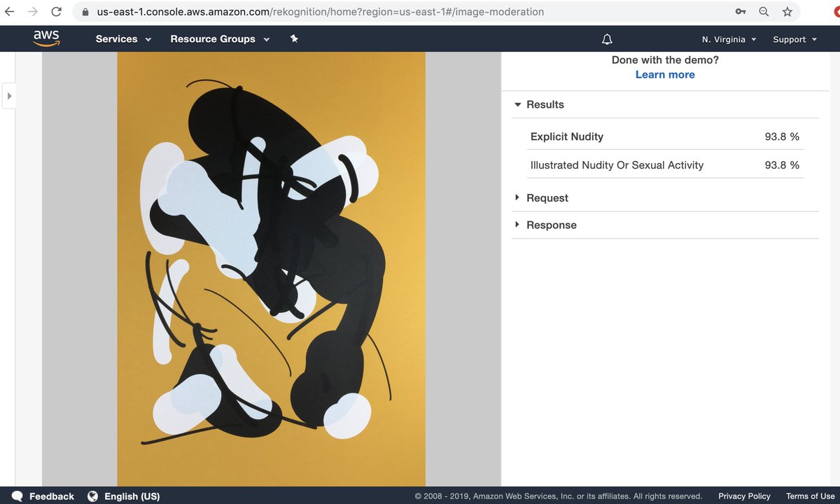840x504 pixels.
Task: Open the saved passwords key icon
Action: (741, 12)
